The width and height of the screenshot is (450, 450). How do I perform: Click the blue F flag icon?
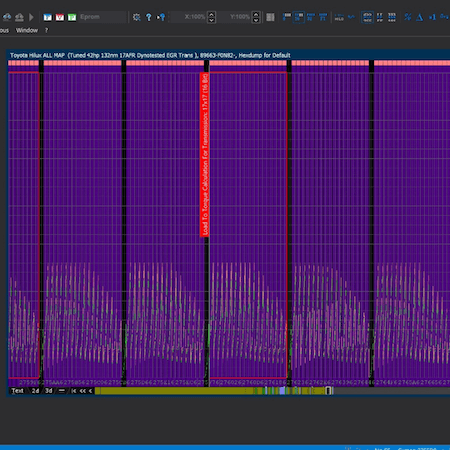coord(48,17)
